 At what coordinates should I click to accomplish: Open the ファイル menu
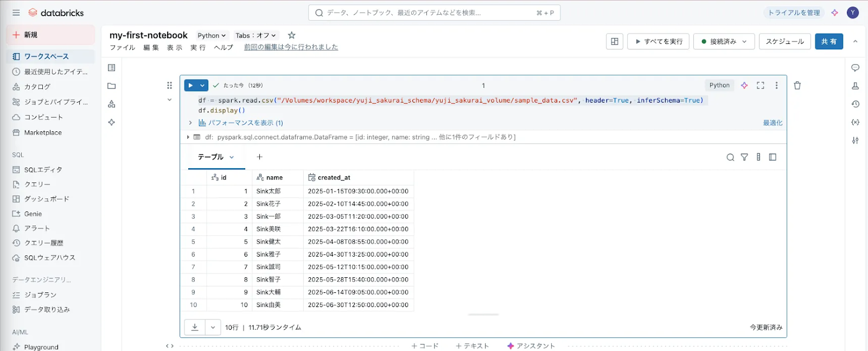(123, 48)
